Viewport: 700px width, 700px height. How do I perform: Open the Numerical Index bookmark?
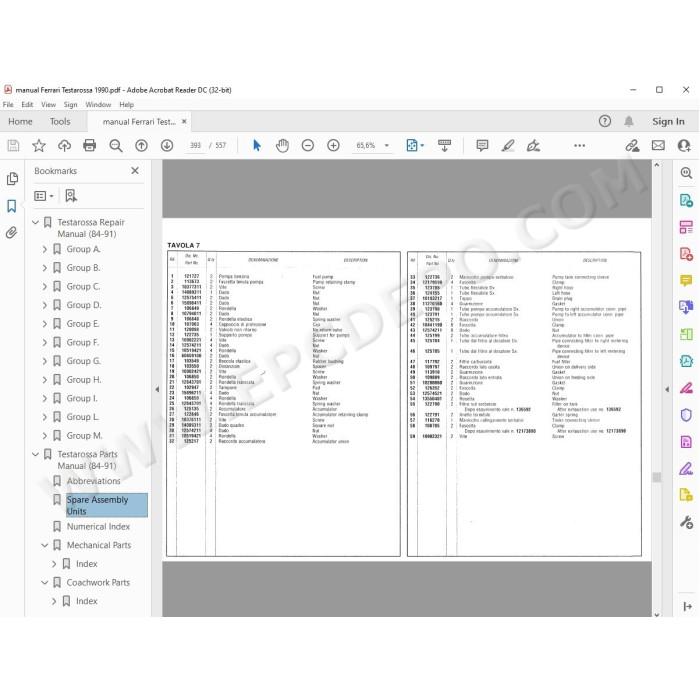98,527
